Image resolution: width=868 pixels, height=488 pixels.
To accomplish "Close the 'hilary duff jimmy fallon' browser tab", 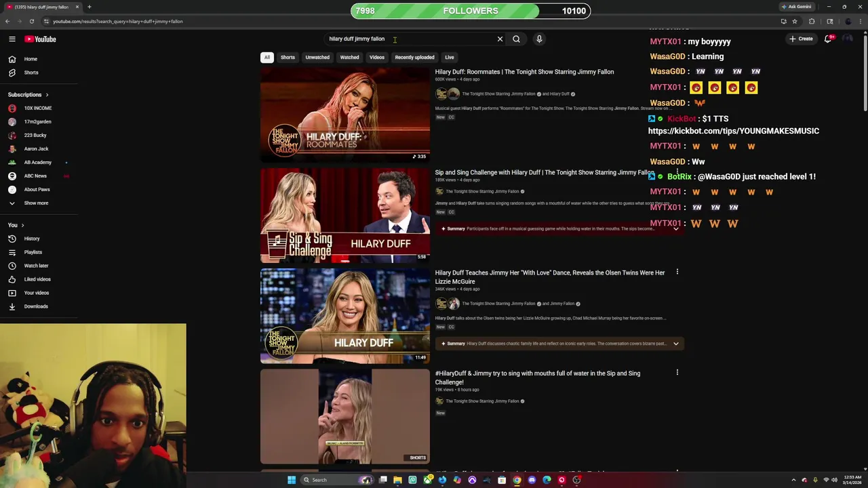I will coord(77,7).
